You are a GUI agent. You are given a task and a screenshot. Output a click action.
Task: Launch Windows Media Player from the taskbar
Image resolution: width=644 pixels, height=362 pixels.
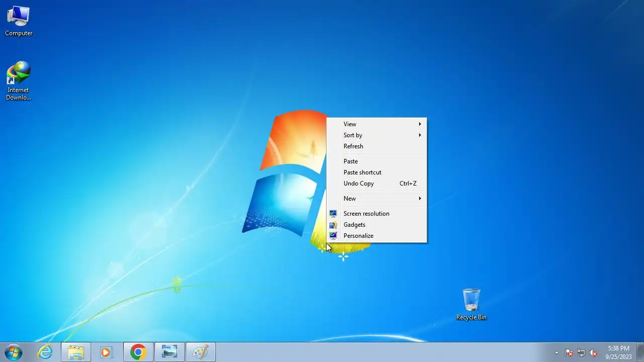pos(106,352)
